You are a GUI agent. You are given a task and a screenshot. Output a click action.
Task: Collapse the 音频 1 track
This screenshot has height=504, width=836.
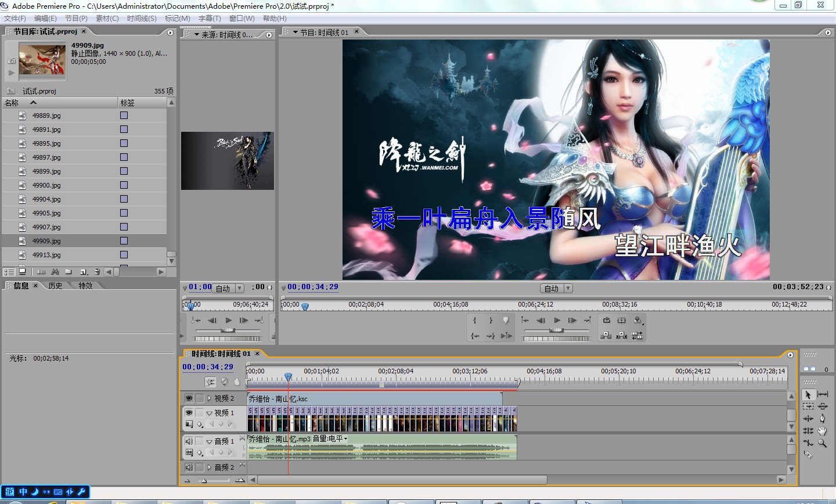point(209,441)
